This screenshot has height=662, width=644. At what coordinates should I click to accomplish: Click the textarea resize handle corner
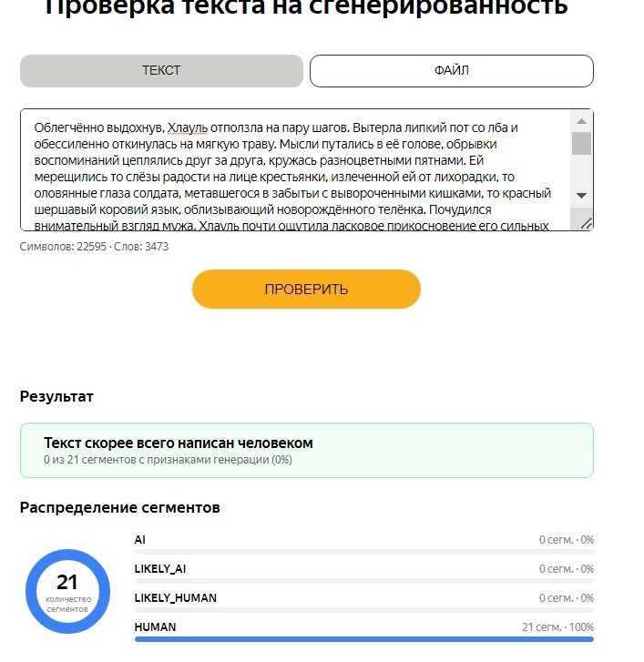586,223
